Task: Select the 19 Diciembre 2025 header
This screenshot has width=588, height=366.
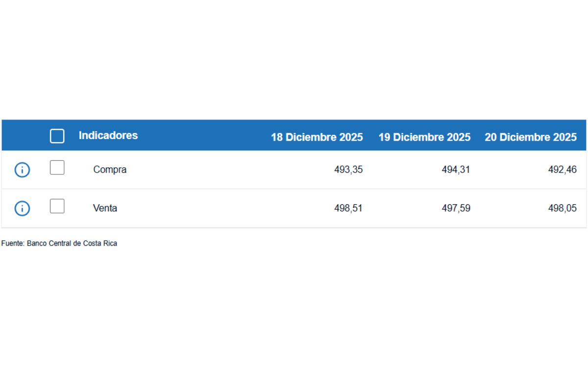Action: 424,137
